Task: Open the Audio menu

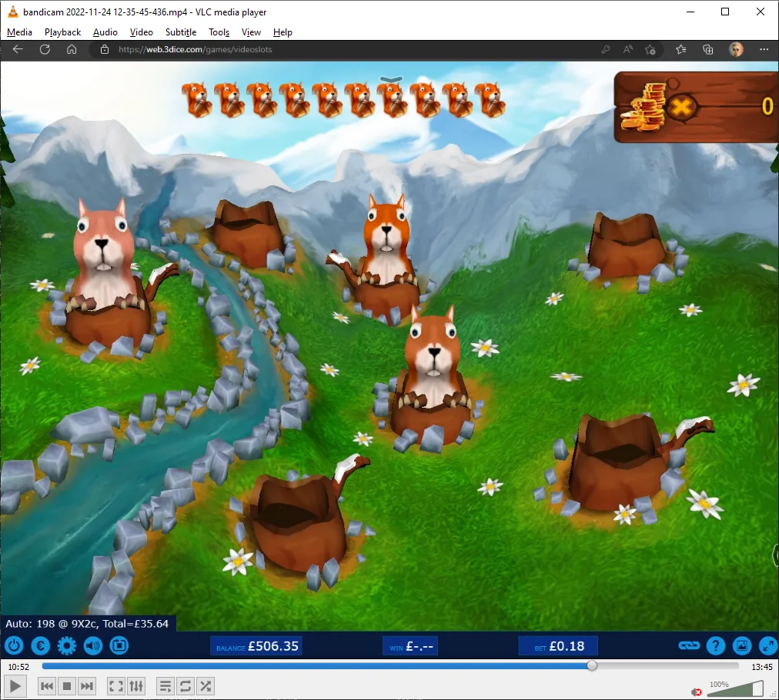Action: point(105,32)
